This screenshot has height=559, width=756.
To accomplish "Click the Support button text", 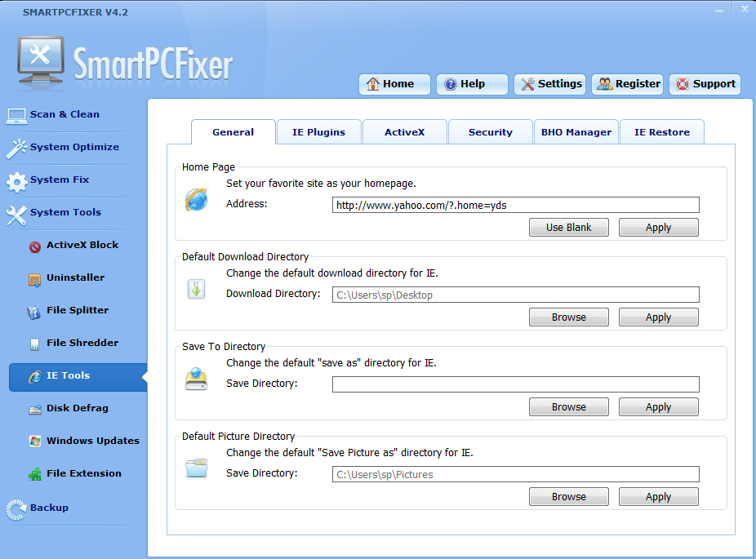I will point(714,84).
